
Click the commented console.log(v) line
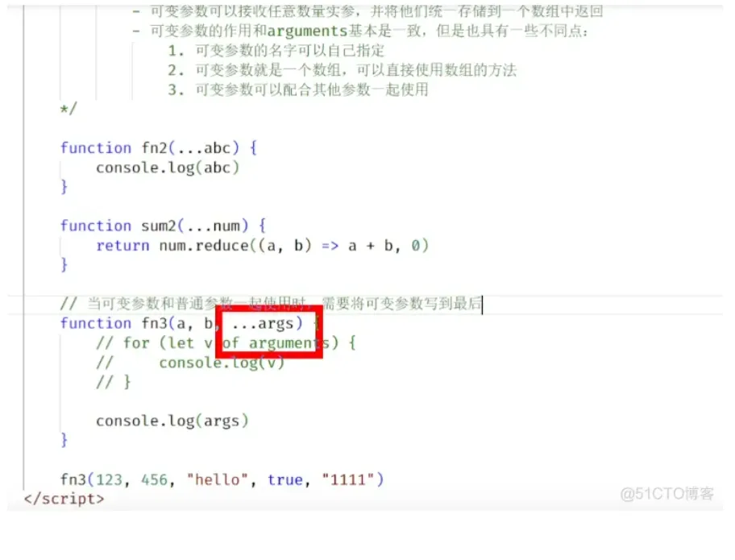click(190, 363)
